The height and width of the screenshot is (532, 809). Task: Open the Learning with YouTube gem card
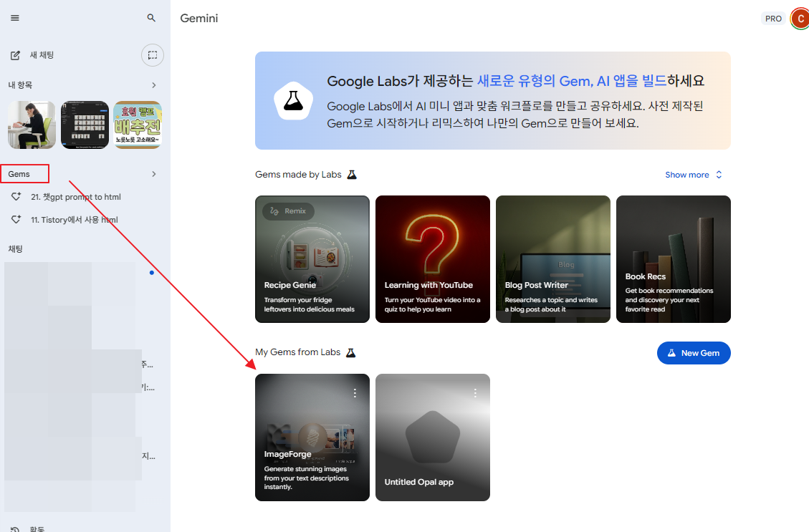[x=432, y=259]
